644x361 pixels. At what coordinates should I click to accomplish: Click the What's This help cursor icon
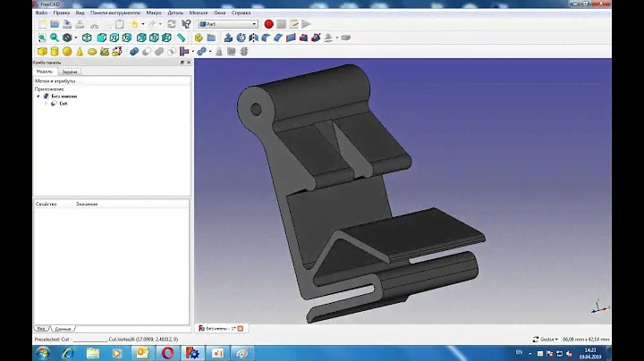click(x=187, y=24)
